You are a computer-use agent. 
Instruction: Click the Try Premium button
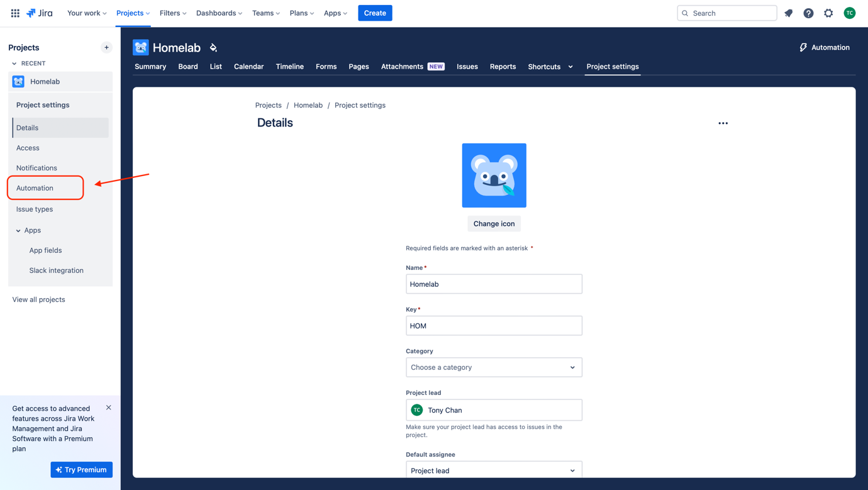81,470
